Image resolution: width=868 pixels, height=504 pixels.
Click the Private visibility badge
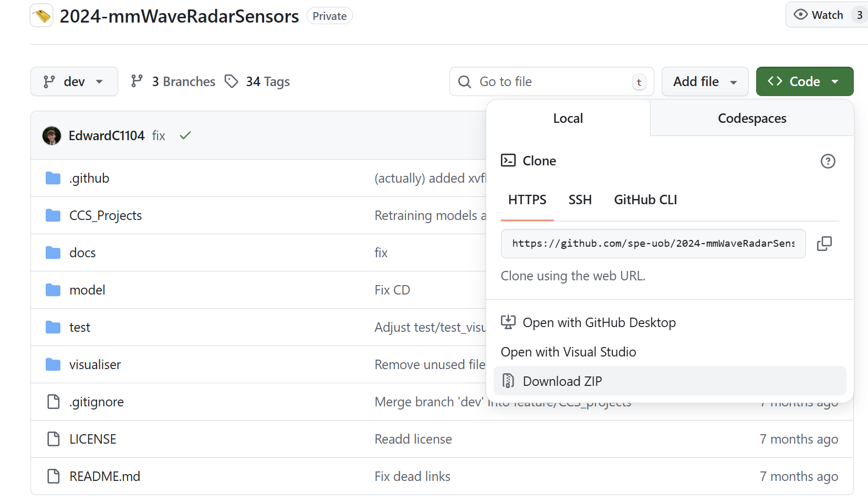tap(329, 16)
